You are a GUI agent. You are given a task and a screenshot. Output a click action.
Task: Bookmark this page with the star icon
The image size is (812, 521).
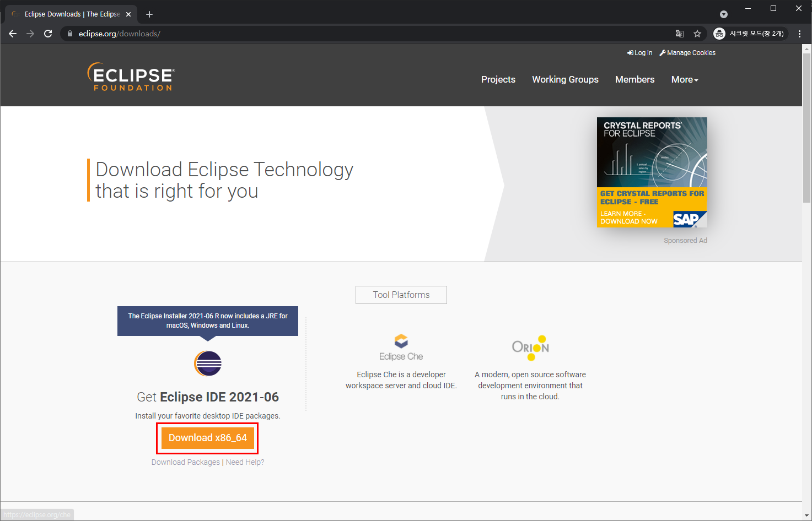[697, 34]
